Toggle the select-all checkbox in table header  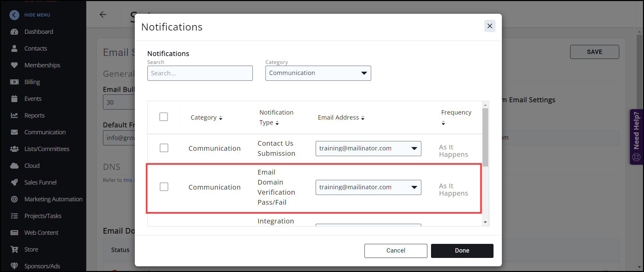click(x=164, y=117)
